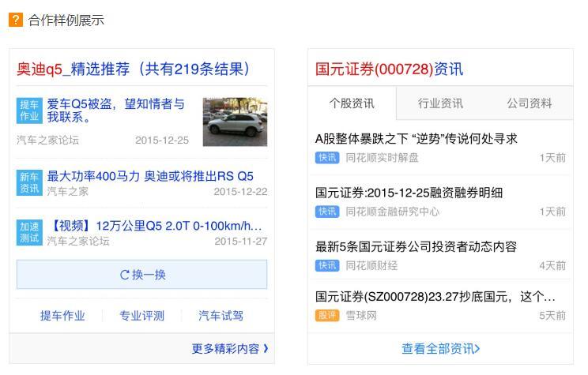588x375 pixels.
Task: Open the 专业评测 category link
Action: [x=141, y=316]
